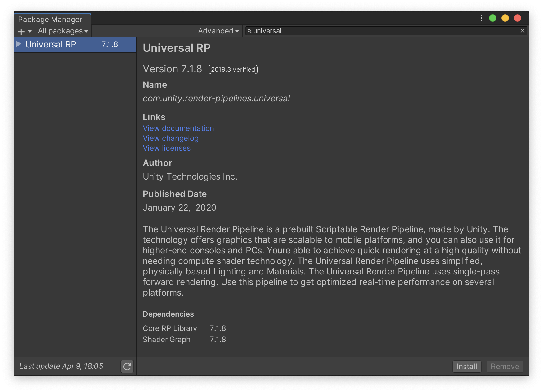Install the Universal RP package
The height and width of the screenshot is (392, 543).
point(467,367)
